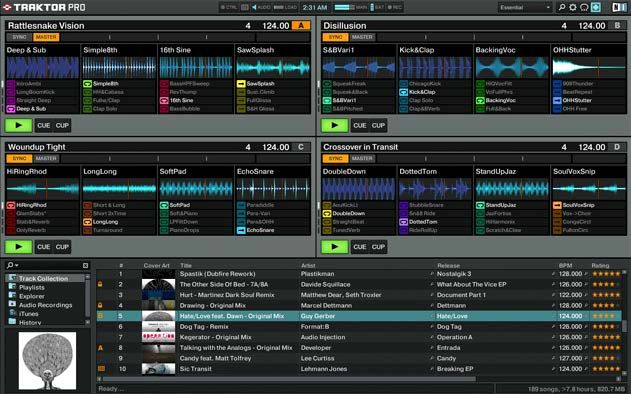
Task: Expand the Playlists tree item
Action: tap(32, 287)
